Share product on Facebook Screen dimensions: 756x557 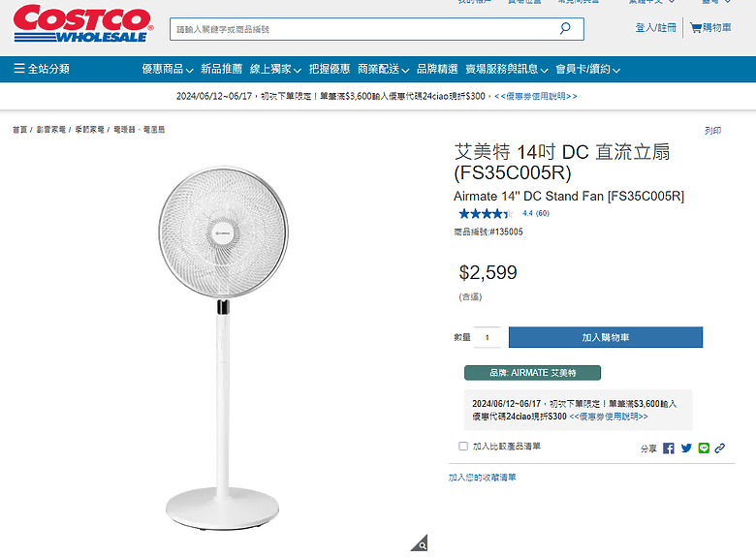[x=668, y=449]
